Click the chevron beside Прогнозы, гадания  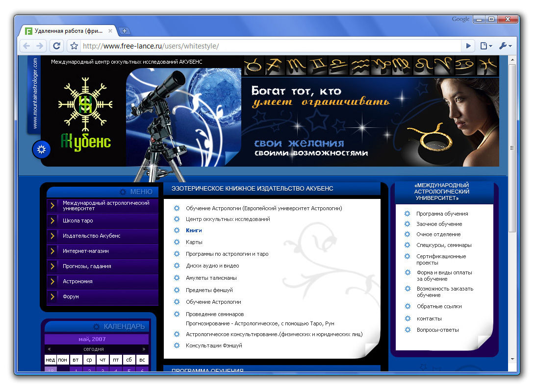click(52, 266)
